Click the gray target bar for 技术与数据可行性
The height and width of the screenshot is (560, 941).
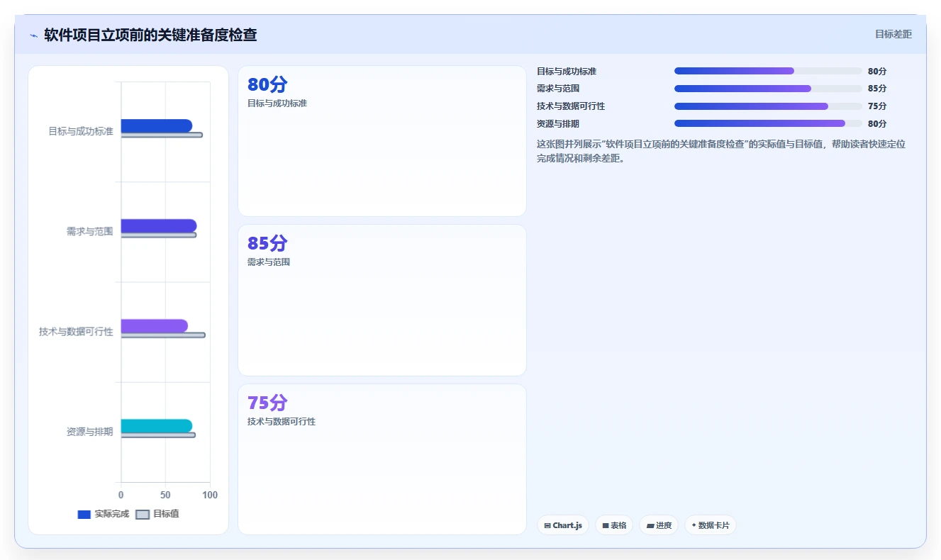point(162,335)
